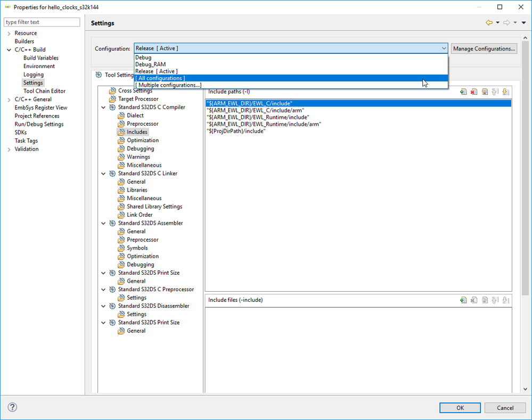This screenshot has height=420, width=532.
Task: Click Move Up icon for Include paths
Action: [x=495, y=92]
